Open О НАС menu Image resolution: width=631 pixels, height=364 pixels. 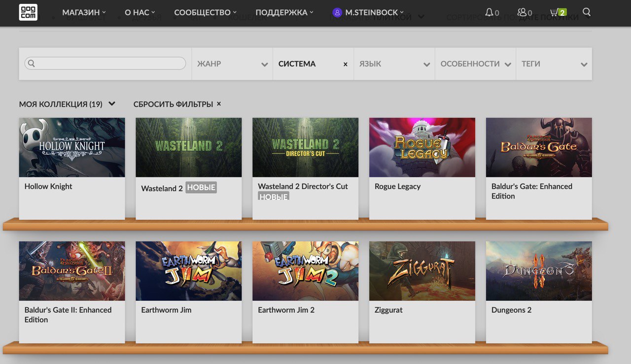140,12
